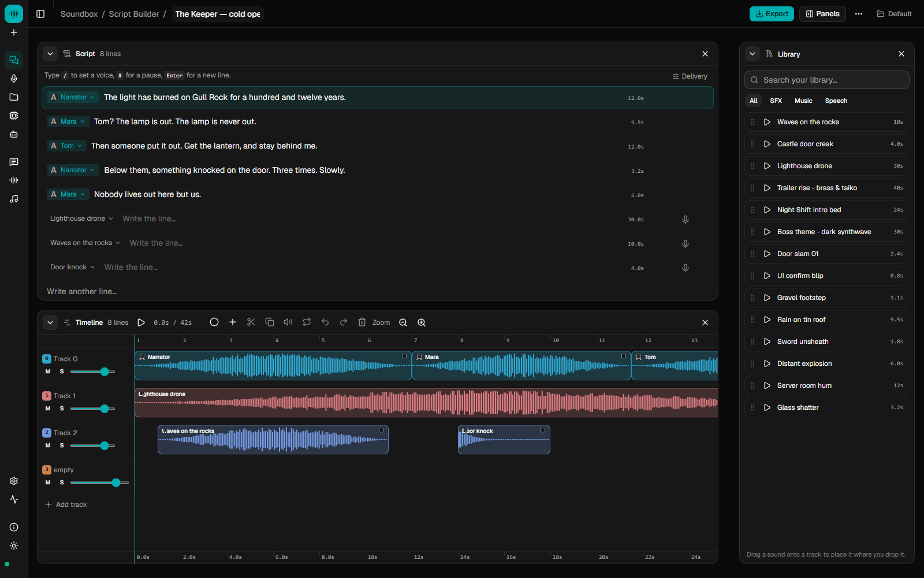924x578 pixels.
Task: Mute Track 0
Action: [48, 372]
